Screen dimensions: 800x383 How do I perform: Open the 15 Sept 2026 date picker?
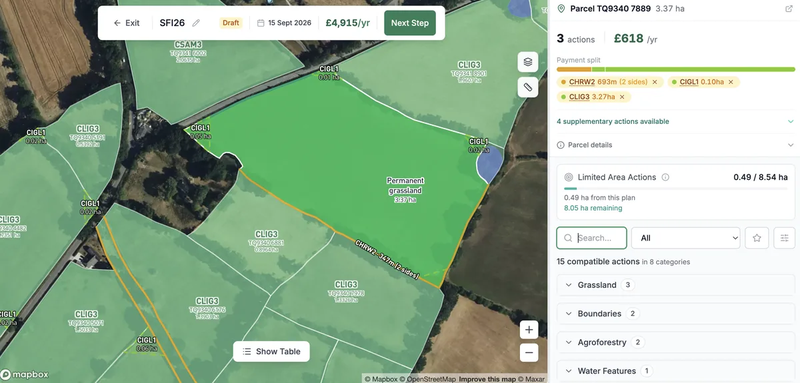click(284, 23)
